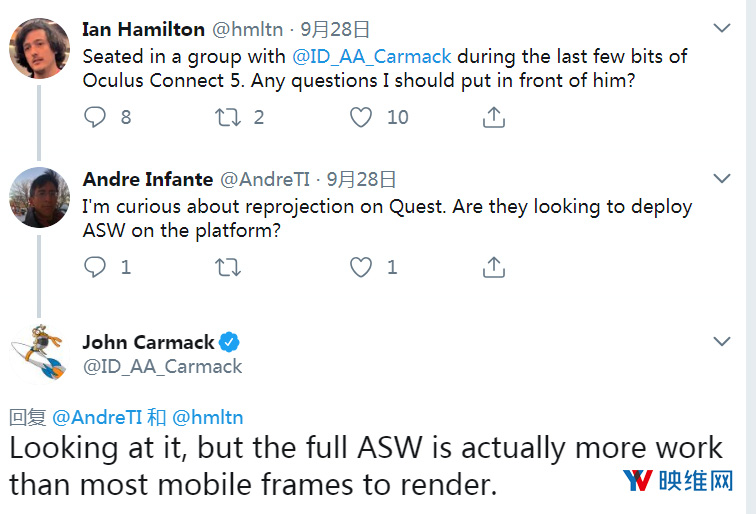Share Andre Infante's tweet

494,267
